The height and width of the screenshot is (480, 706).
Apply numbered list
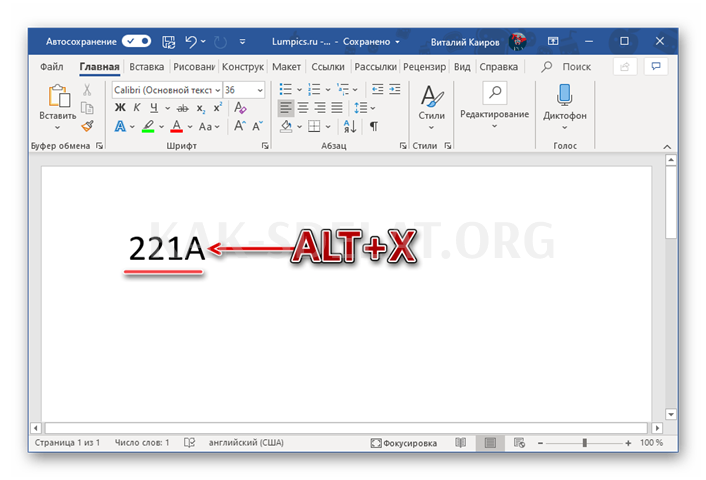[314, 89]
